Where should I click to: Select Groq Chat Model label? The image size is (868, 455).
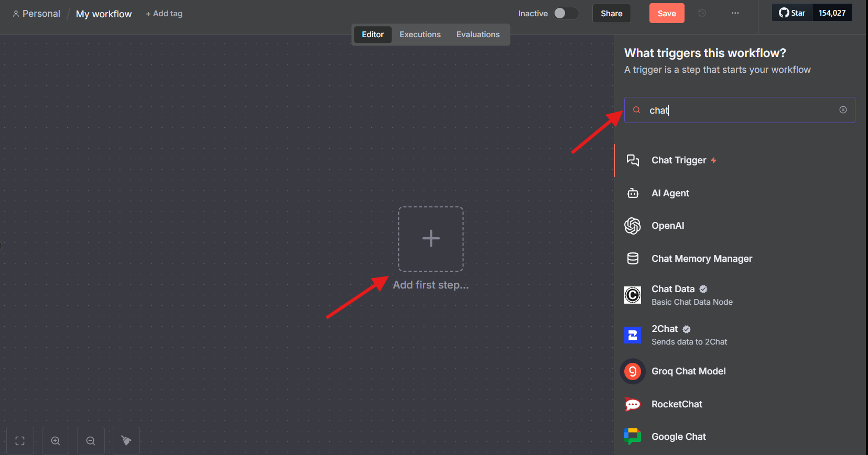[689, 371]
